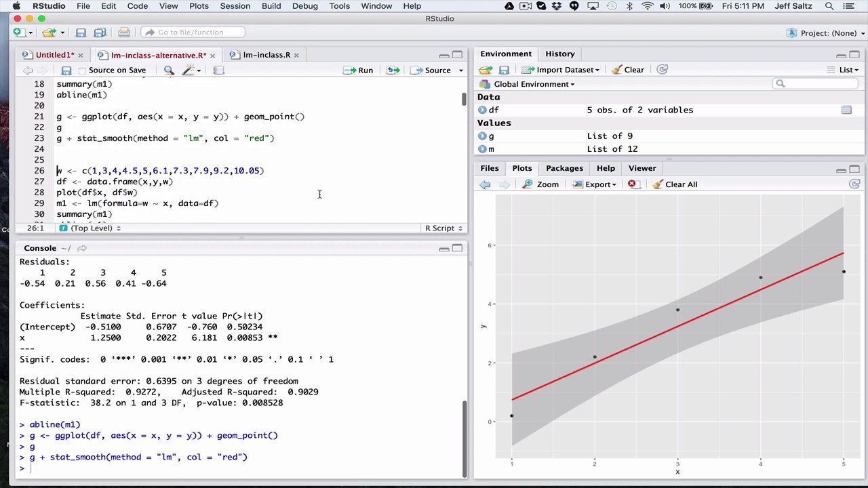
Task: Switch to the Packages tab
Action: coord(564,169)
